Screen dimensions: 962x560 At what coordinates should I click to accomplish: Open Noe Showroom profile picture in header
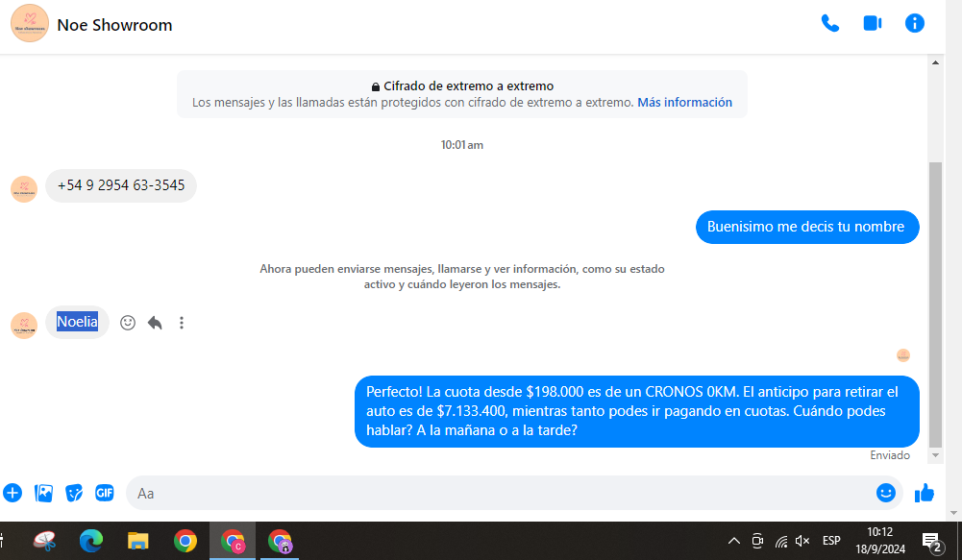tap(30, 23)
